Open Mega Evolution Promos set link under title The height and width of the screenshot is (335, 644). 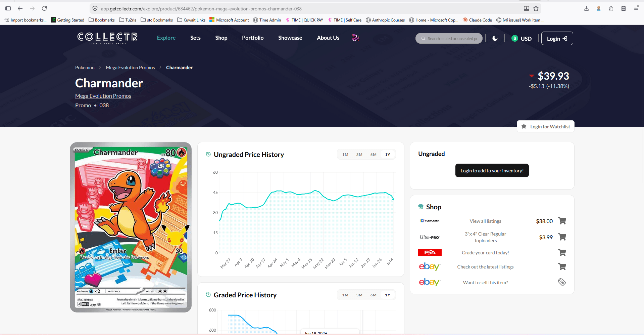(x=103, y=96)
